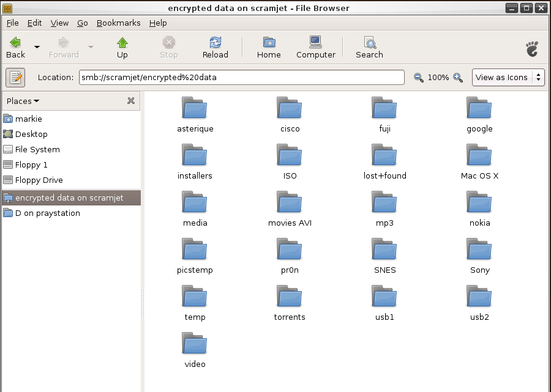Select Desktop in Places sidebar
551x392 pixels.
tap(72, 134)
